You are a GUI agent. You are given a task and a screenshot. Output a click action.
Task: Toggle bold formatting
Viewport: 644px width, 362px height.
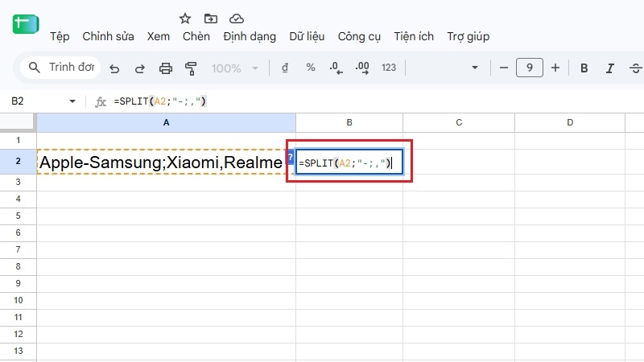[x=584, y=68]
